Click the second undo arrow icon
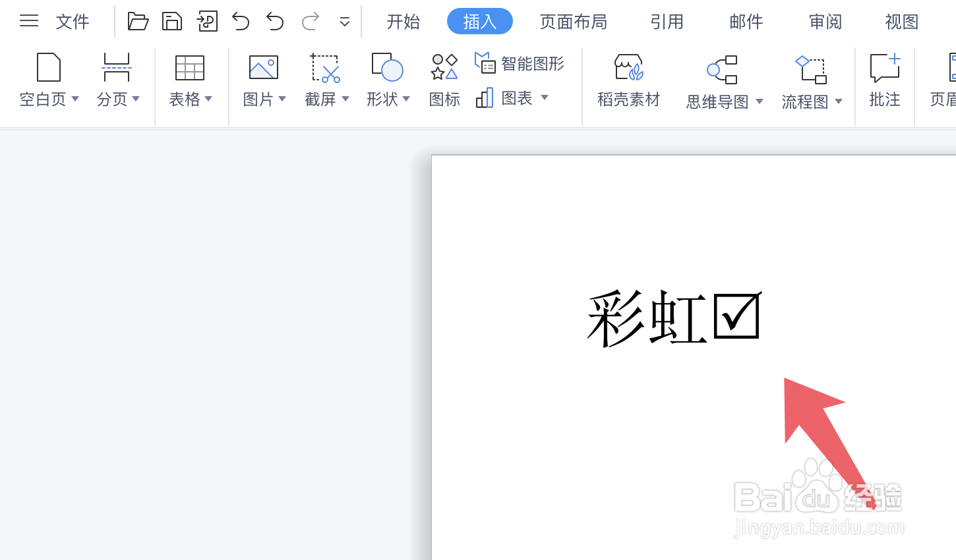This screenshot has width=956, height=560. [x=275, y=21]
